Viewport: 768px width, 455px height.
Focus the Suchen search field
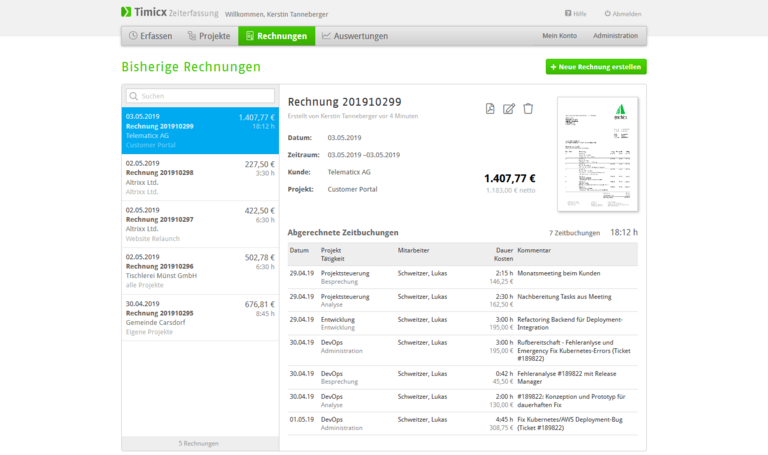point(205,96)
